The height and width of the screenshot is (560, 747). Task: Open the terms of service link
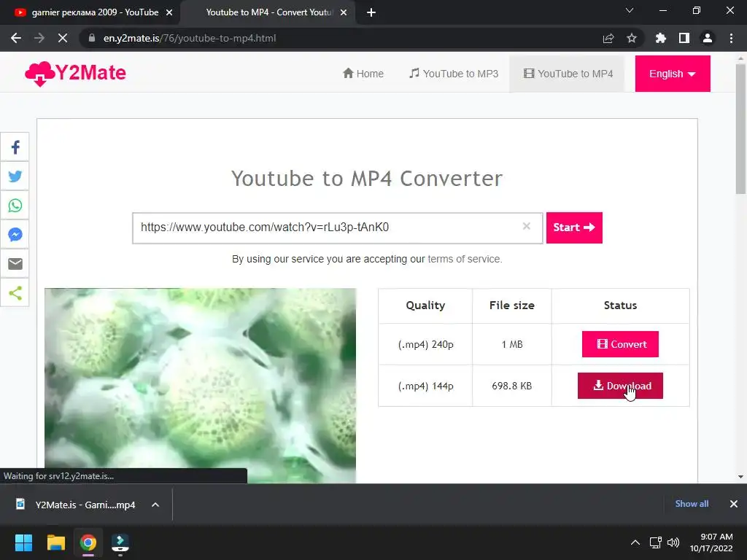pyautogui.click(x=465, y=259)
